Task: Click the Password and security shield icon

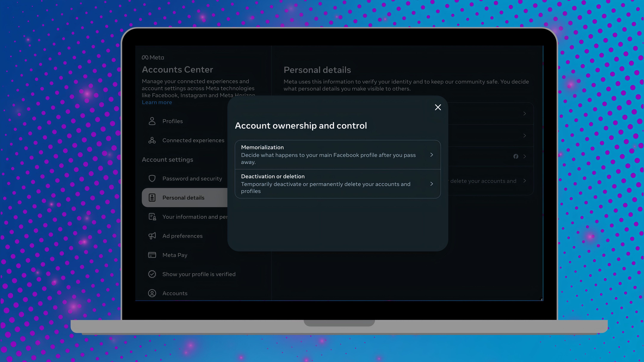Action: click(152, 179)
